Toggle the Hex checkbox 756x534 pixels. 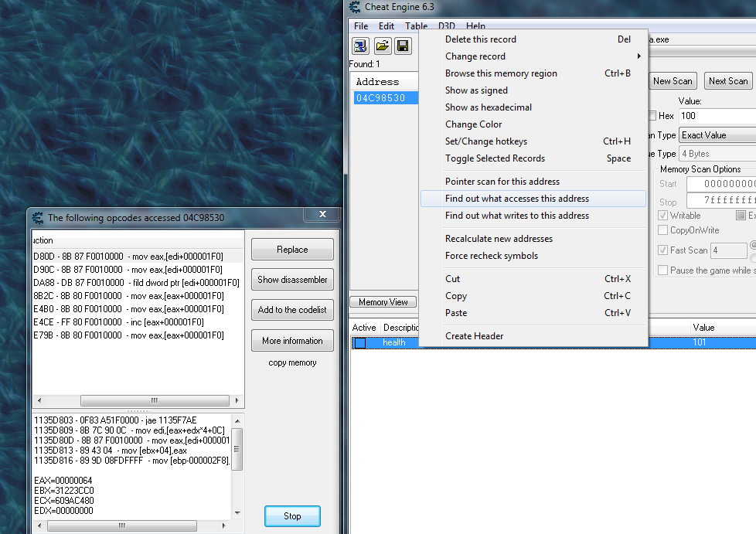tap(652, 116)
